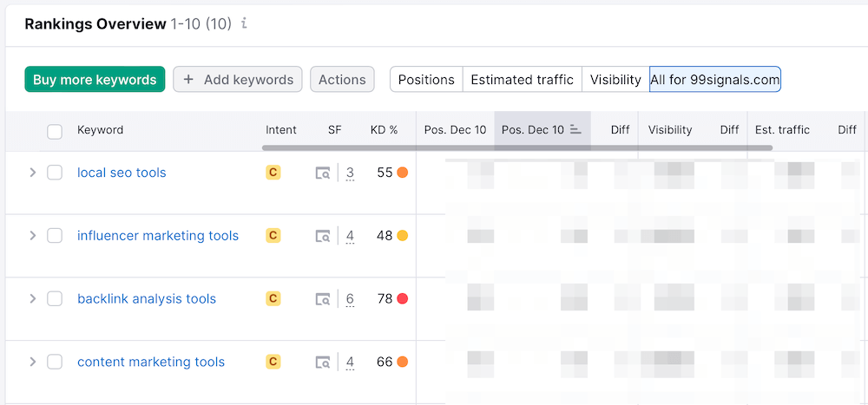Open SERP features icon for backlink analysis tools
This screenshot has height=405, width=868.
click(x=322, y=299)
